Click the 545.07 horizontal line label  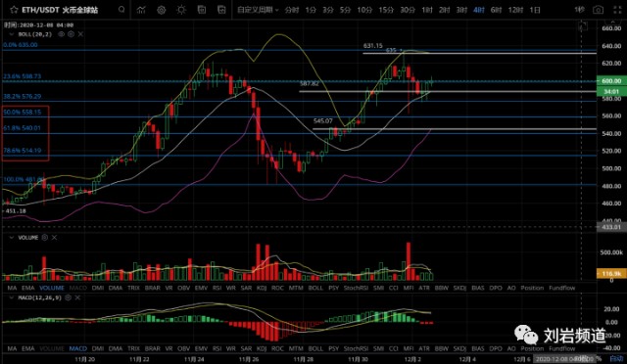[x=323, y=120]
